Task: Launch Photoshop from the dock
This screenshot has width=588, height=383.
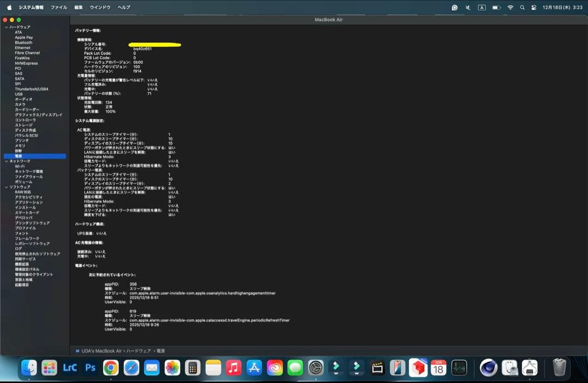Action: pyautogui.click(x=90, y=368)
